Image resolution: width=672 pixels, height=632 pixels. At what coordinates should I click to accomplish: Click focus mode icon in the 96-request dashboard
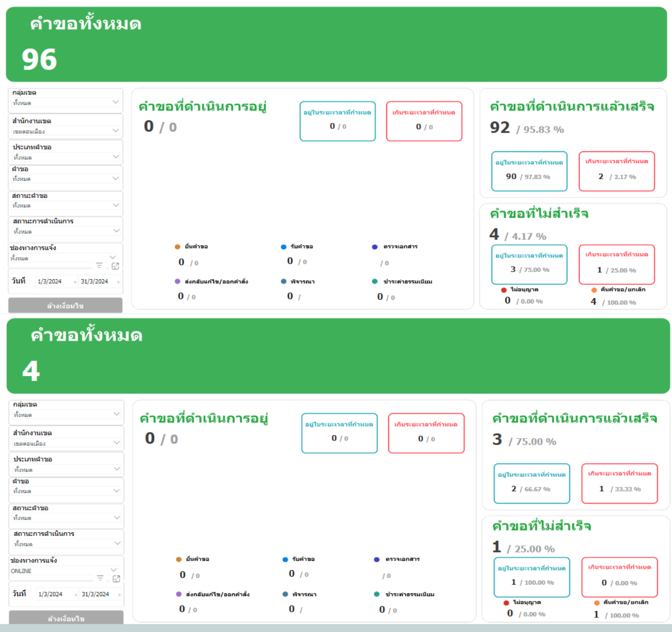coord(115,266)
